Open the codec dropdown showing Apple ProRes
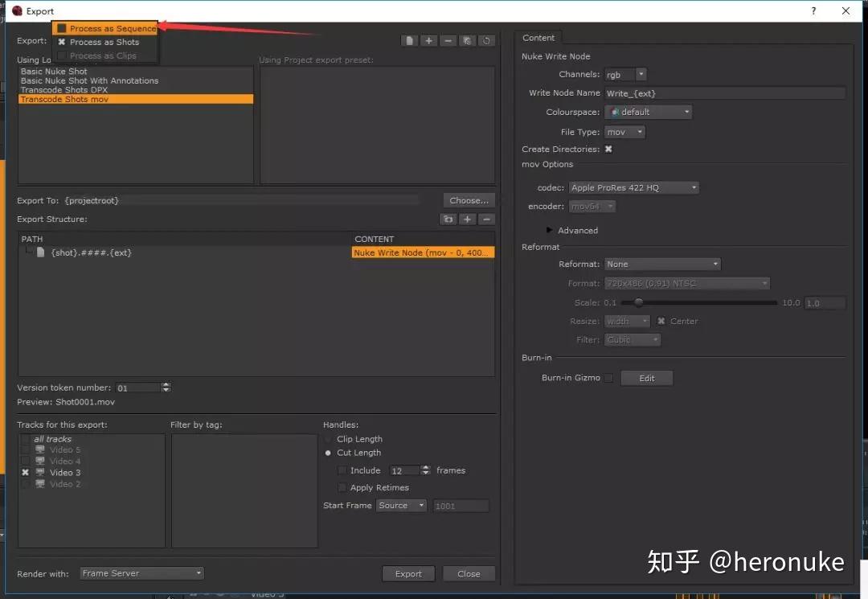868x599 pixels. 632,187
